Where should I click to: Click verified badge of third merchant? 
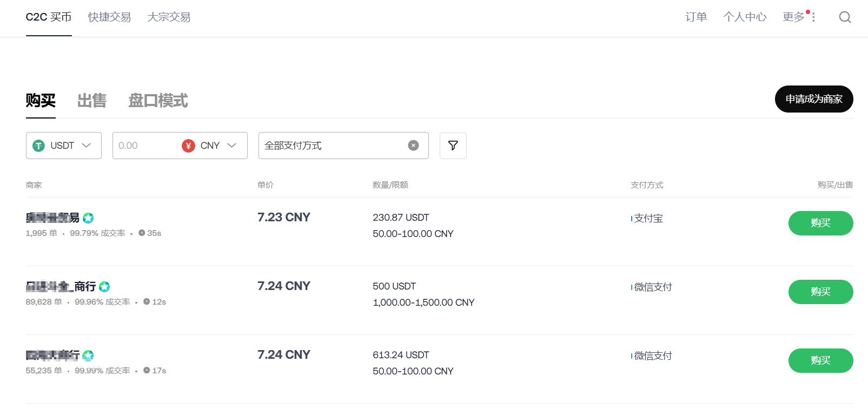pyautogui.click(x=88, y=356)
